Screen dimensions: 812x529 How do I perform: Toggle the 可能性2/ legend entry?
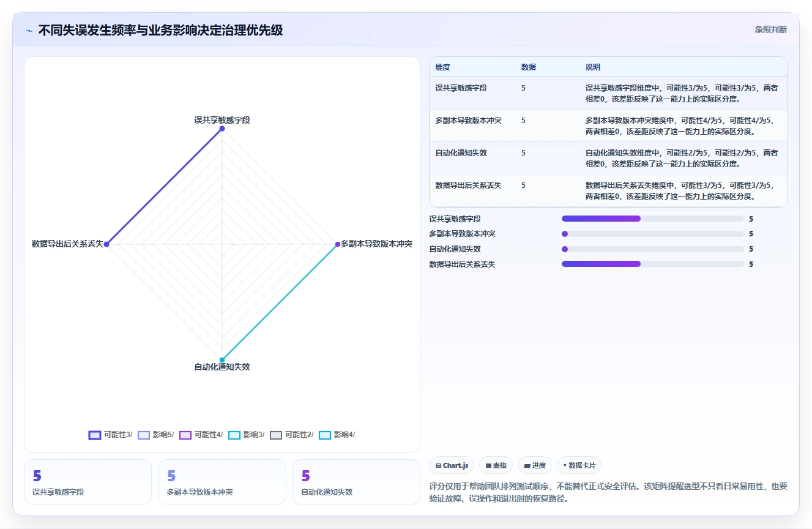[x=291, y=435]
